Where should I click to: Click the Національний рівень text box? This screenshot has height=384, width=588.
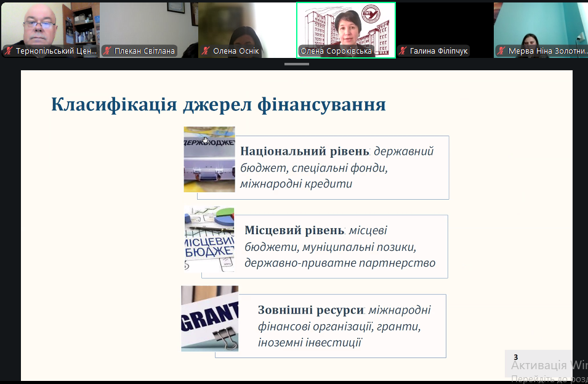(x=342, y=168)
